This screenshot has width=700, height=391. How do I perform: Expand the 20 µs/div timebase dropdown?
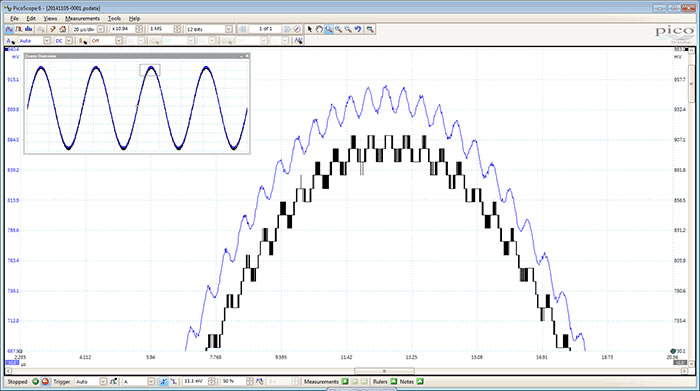(x=101, y=29)
